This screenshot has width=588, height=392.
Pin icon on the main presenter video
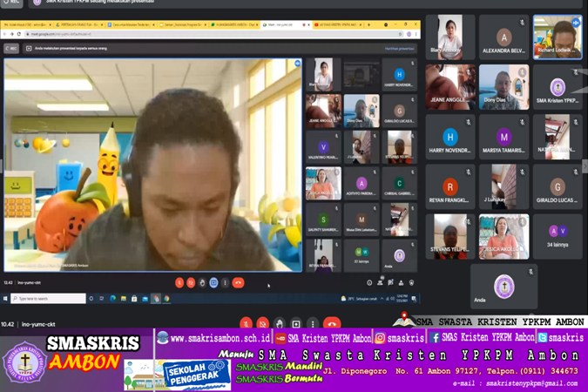pyautogui.click(x=297, y=63)
